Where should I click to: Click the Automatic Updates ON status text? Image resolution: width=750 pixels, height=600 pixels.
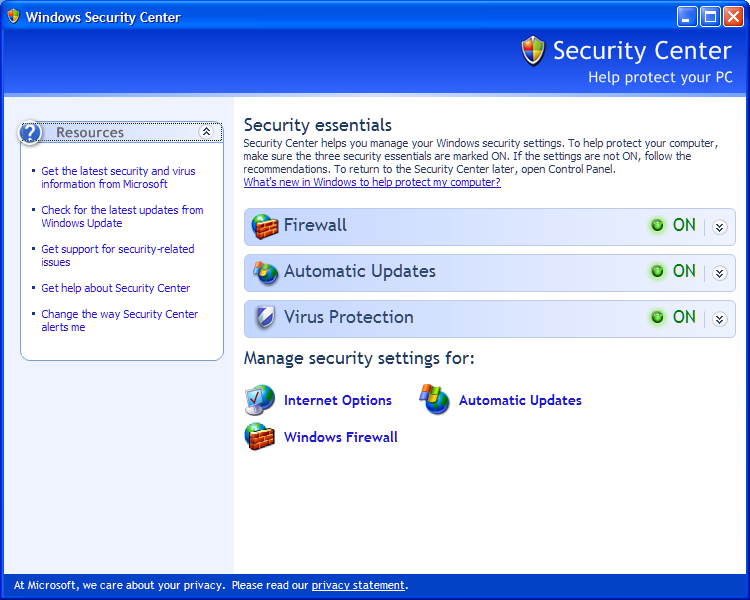[684, 271]
